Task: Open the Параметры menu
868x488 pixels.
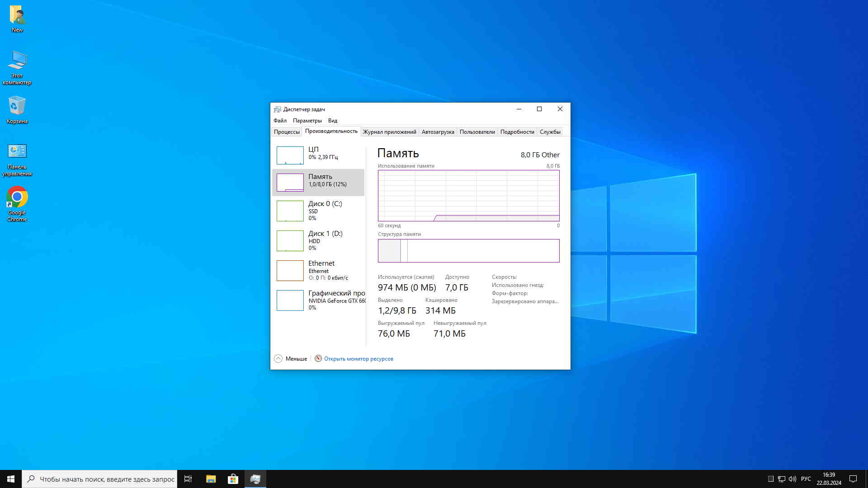Action: pos(307,121)
